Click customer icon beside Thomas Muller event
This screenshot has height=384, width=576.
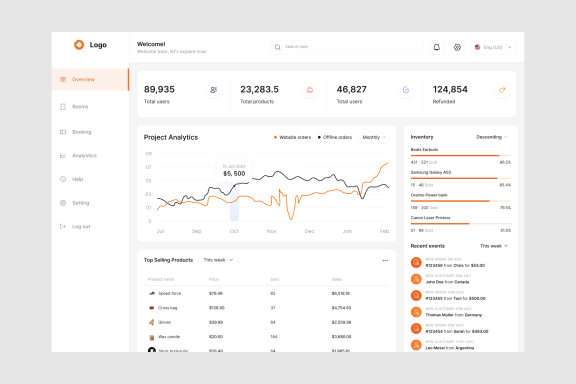pos(416,312)
